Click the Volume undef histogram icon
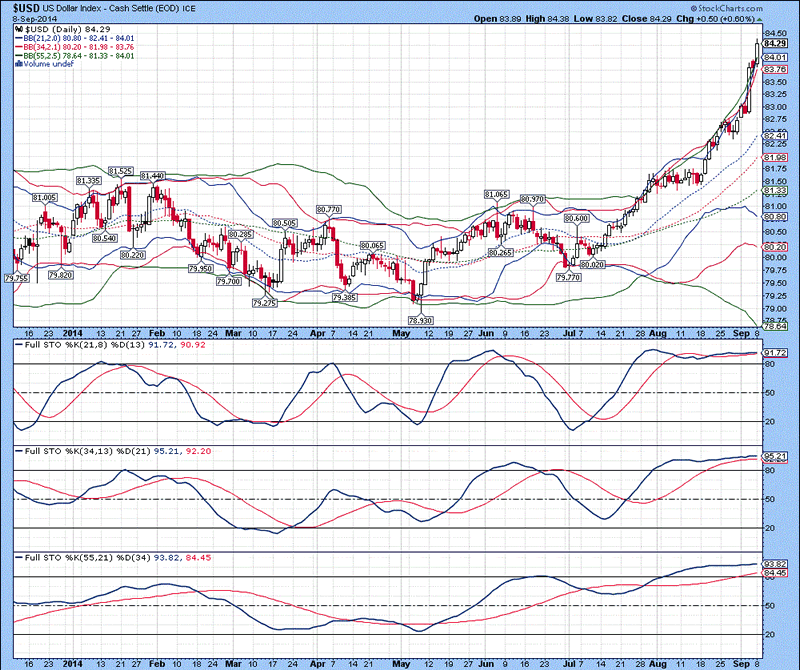This screenshot has width=800, height=670. (x=16, y=64)
